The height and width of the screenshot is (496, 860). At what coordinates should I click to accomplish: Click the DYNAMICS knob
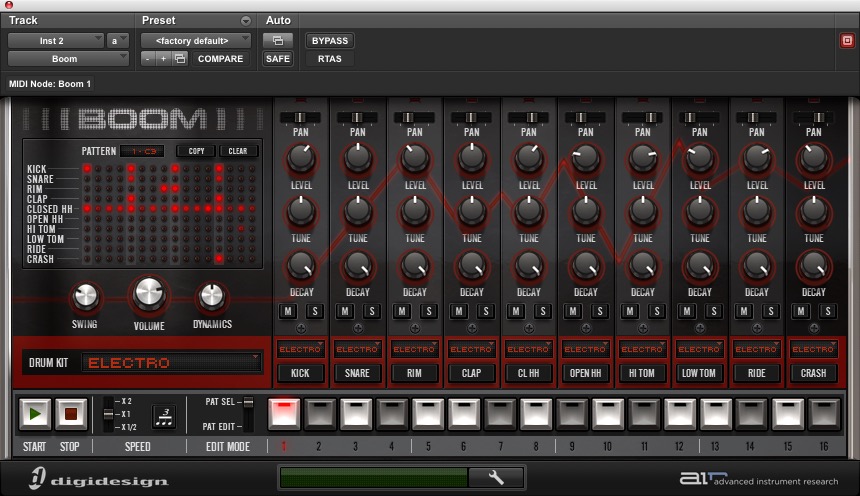pos(212,297)
